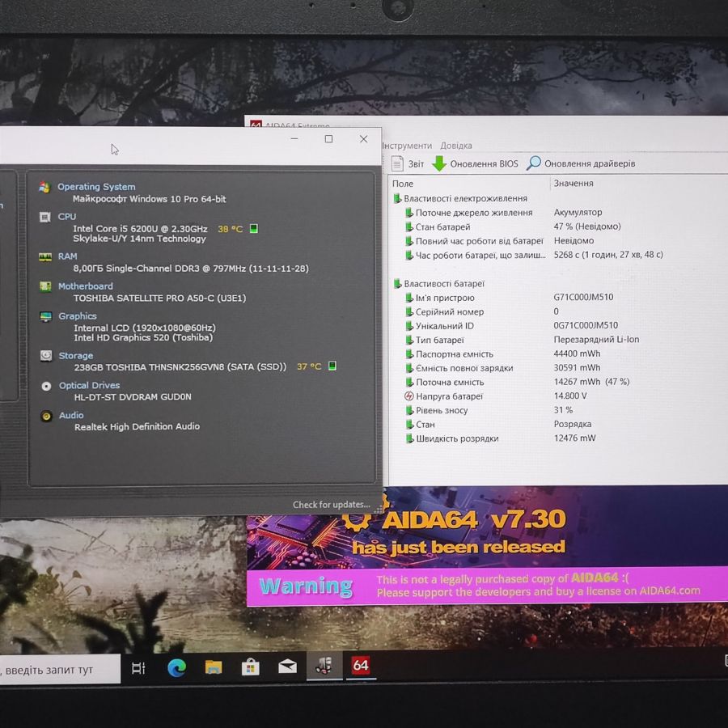The image size is (728, 728).
Task: Select the Ім'я пристрою row
Action: point(557,298)
